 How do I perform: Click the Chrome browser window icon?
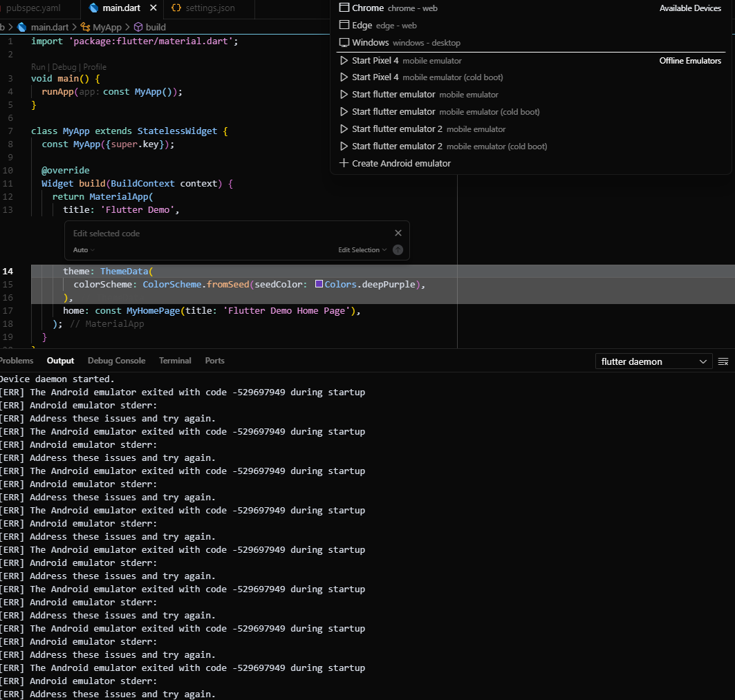[x=344, y=8]
